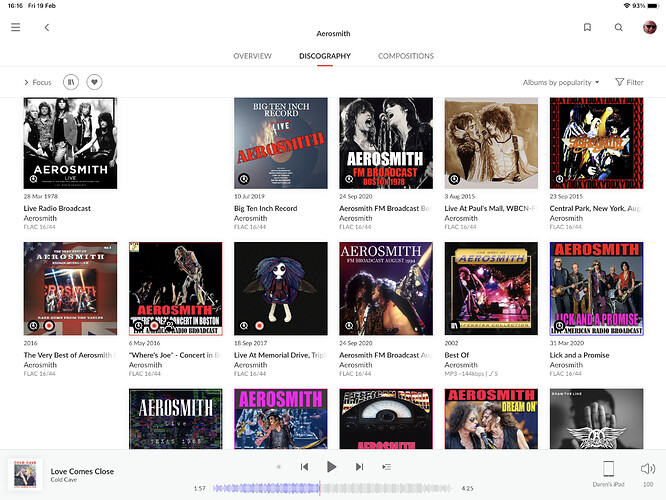
Task: Open Best Of album cover
Action: click(491, 289)
